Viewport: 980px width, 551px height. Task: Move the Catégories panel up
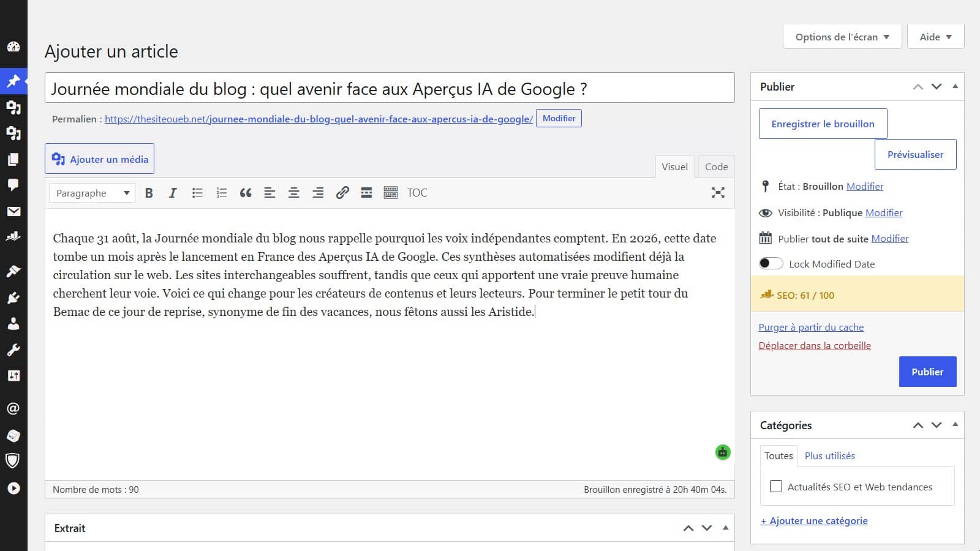click(x=918, y=425)
